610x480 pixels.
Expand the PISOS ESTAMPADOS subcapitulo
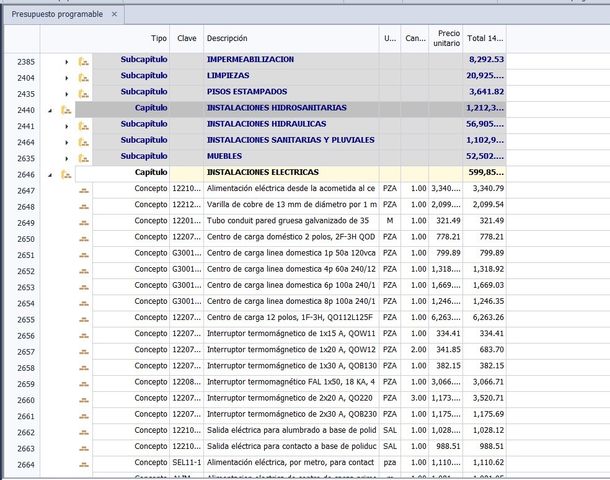[67, 94]
